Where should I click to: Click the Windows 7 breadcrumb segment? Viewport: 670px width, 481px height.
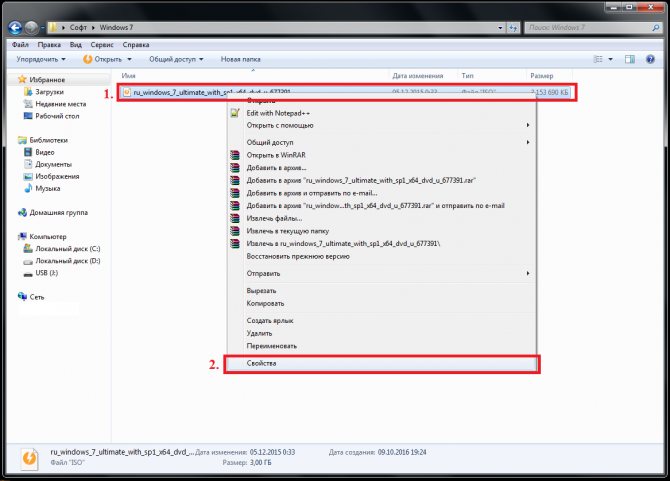[x=116, y=28]
